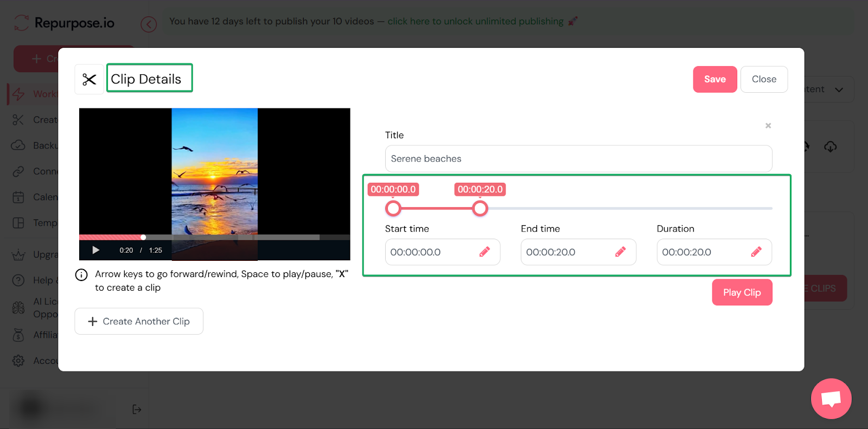
Task: Click the logout icon at sidebar bottom
Action: pyautogui.click(x=137, y=409)
